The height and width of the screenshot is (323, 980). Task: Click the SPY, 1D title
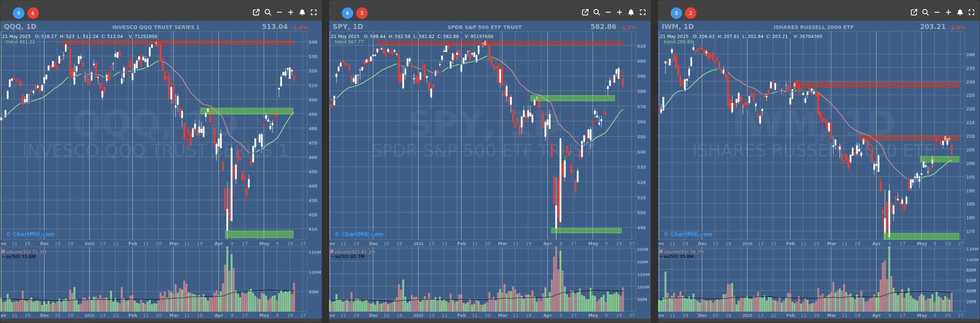tap(348, 27)
